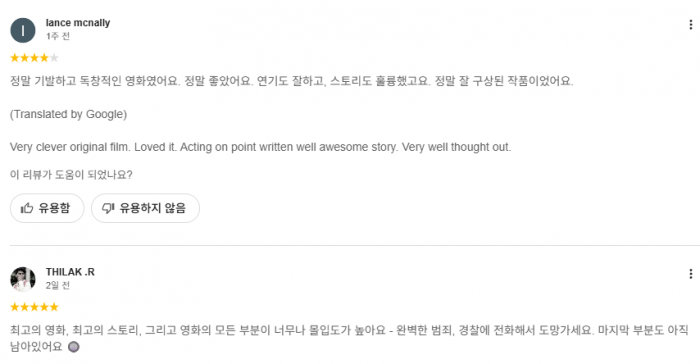This screenshot has height=364, width=700.
Task: Click THILAK .R's profile photo
Action: coord(23,280)
